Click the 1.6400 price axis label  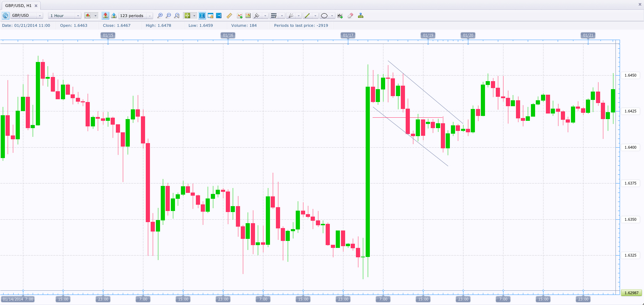click(630, 147)
